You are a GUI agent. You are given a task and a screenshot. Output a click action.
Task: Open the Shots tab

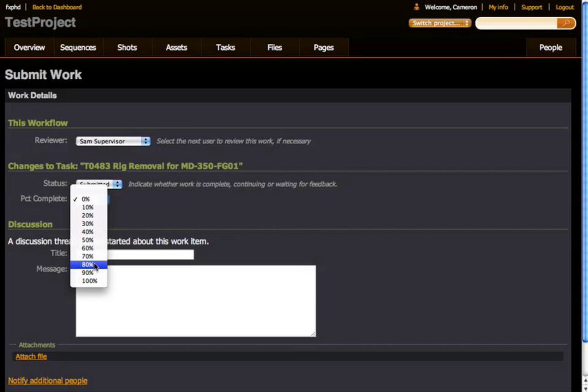(x=127, y=48)
